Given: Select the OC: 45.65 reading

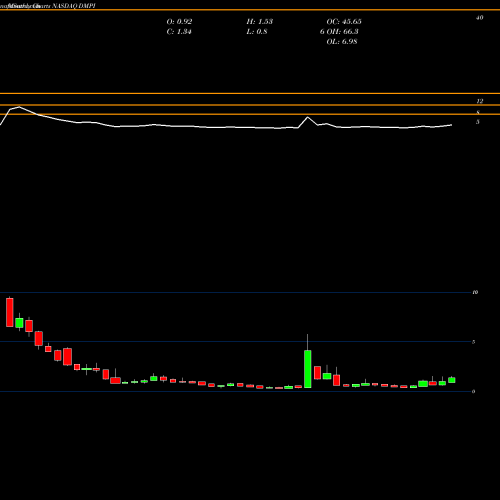Looking at the screenshot, I should [x=344, y=22].
